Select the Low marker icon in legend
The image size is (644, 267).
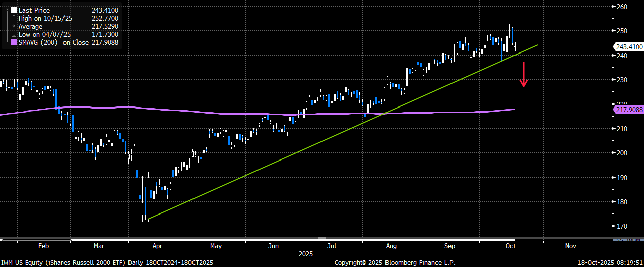(x=13, y=34)
